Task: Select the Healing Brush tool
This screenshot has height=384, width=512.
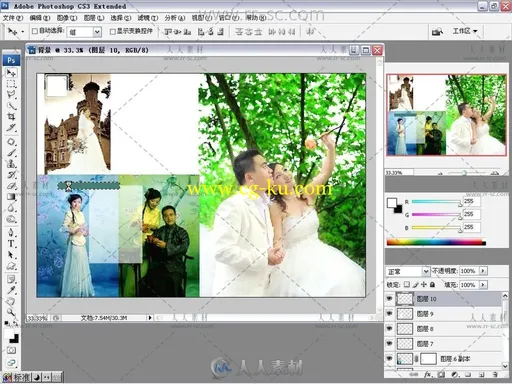Action: tap(11, 142)
